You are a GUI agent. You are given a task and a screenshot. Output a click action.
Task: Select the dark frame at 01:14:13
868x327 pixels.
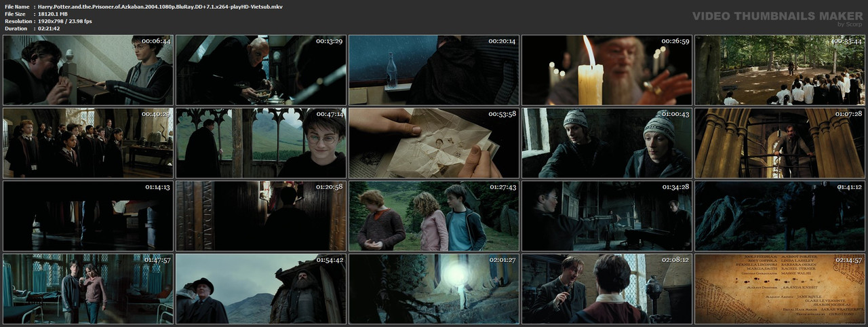[88, 216]
